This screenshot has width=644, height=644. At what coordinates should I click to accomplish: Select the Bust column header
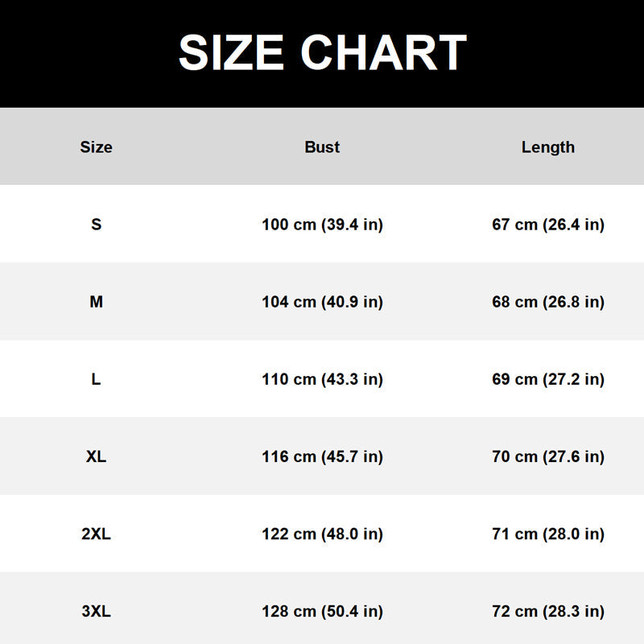pyautogui.click(x=322, y=147)
